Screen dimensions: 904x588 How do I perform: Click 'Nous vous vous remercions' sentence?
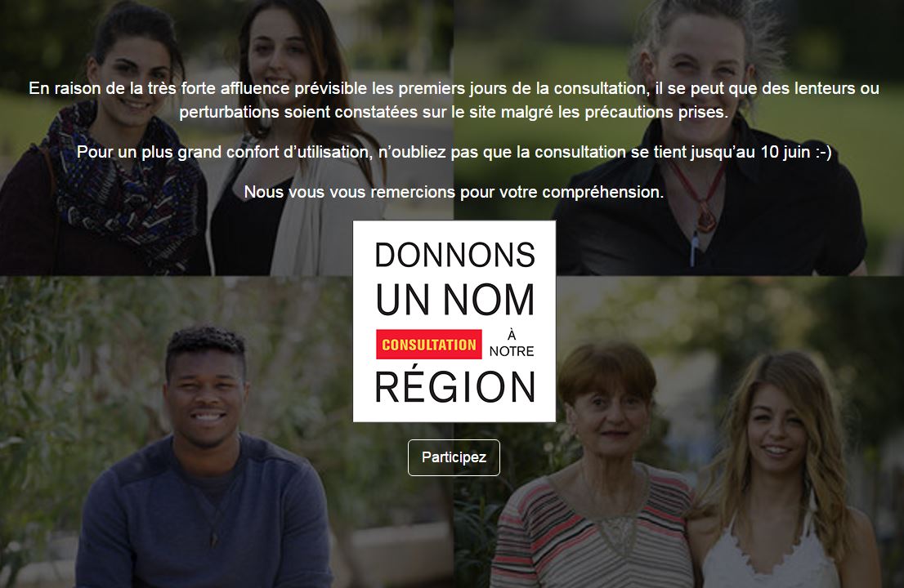[454, 192]
